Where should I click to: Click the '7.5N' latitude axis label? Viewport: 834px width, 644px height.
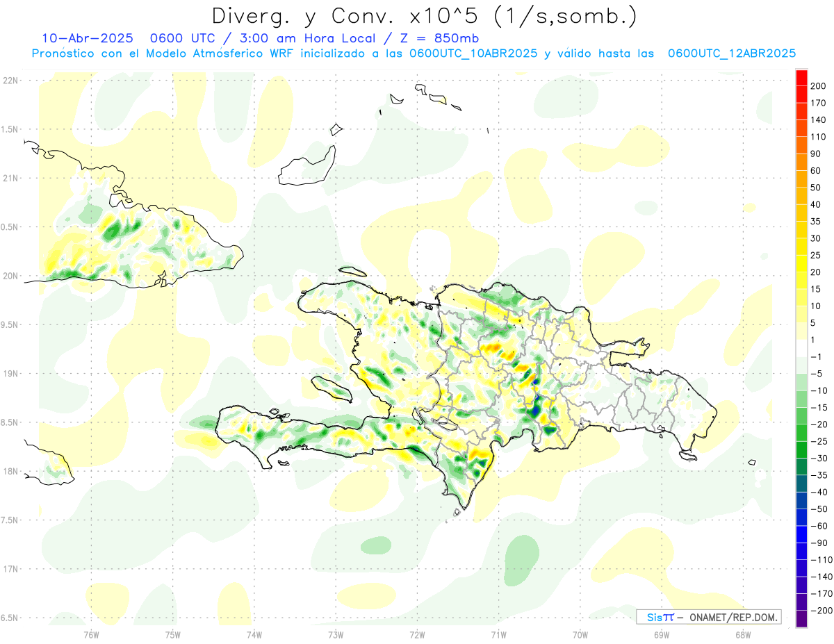pos(10,520)
